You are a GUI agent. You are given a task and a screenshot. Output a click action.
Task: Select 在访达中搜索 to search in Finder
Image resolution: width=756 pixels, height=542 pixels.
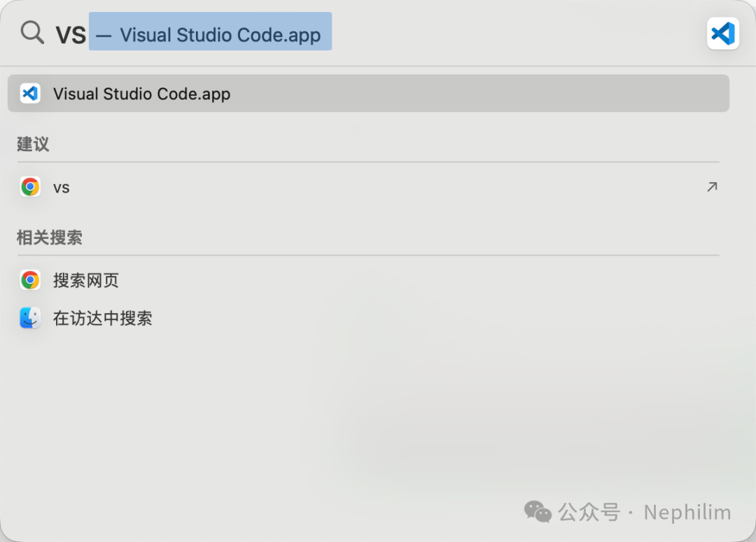click(103, 319)
